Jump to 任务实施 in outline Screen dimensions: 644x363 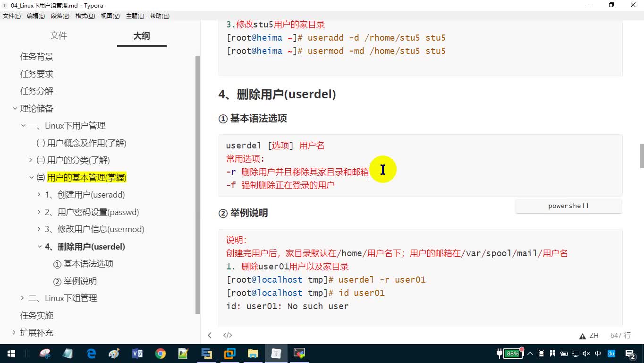tap(36, 315)
